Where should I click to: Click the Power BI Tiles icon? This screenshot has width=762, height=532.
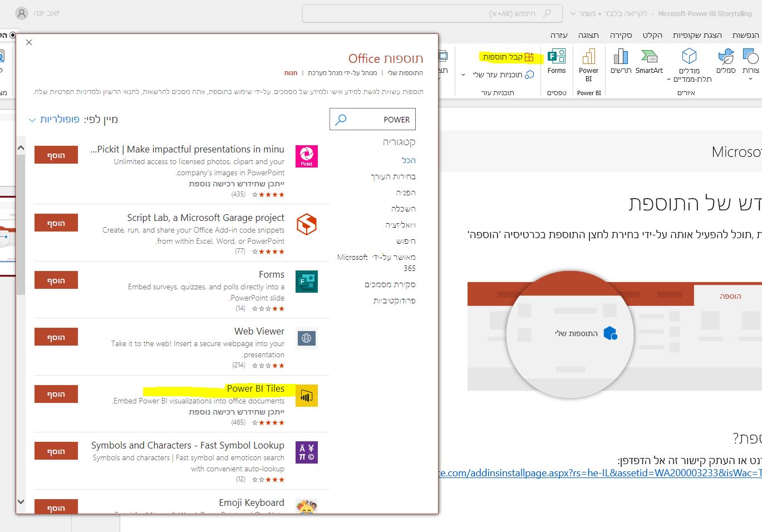pos(307,396)
